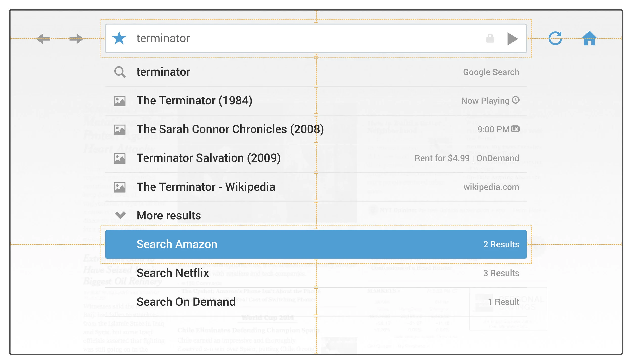The width and height of the screenshot is (632, 364).
Task: Click the wikipedia.com source label
Action: (x=491, y=187)
